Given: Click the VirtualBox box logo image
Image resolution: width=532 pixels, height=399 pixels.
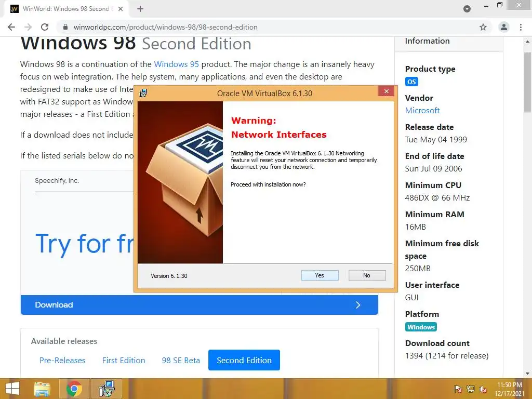Looking at the screenshot, I should tap(180, 182).
